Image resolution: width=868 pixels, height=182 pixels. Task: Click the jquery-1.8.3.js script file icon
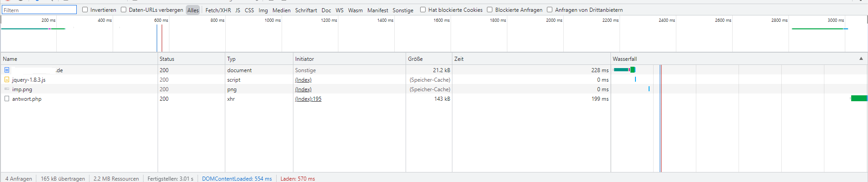7,79
